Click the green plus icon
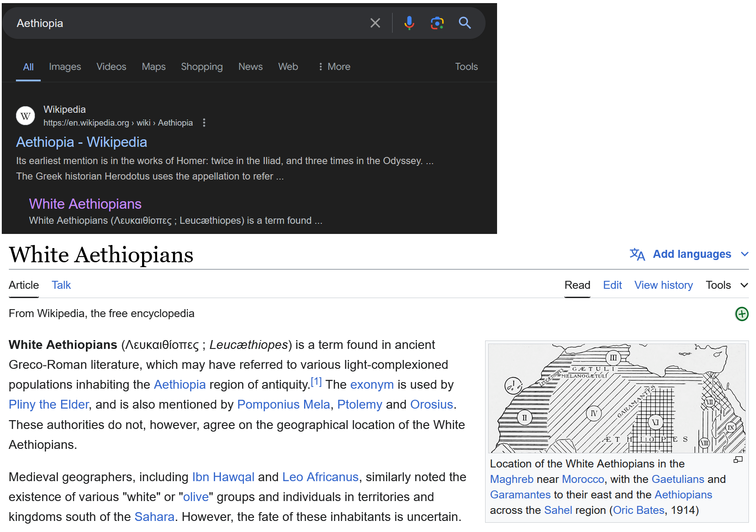Screen dimensions: 756x532 (742, 314)
